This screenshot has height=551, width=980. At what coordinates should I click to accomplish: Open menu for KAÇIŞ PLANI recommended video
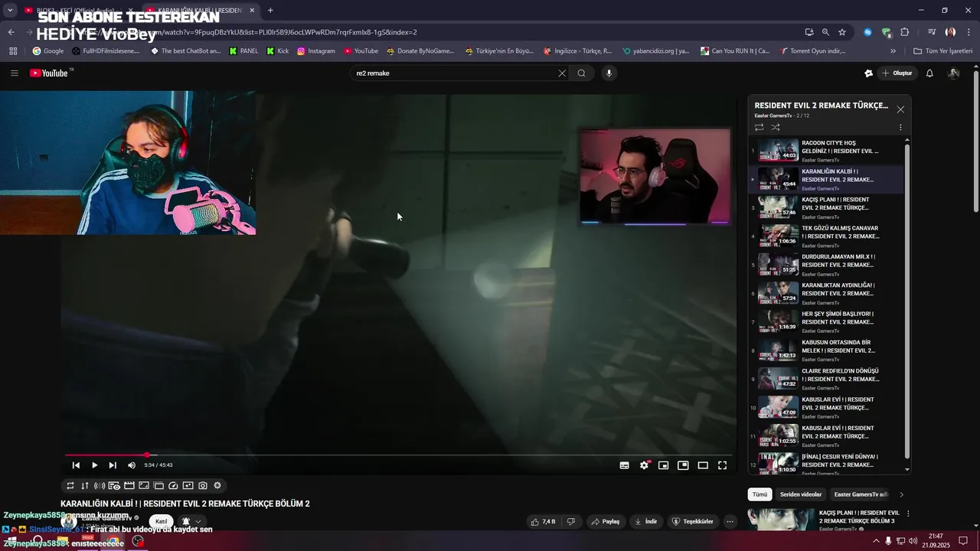point(908,514)
